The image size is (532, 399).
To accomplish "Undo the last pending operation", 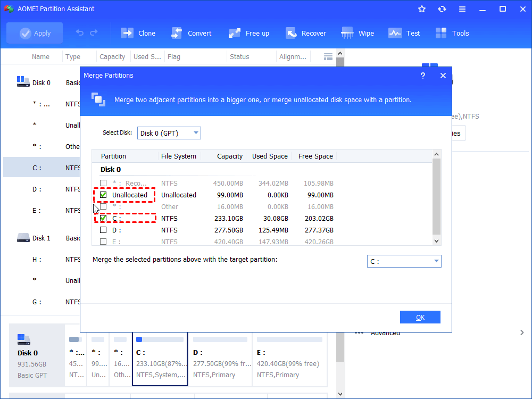I will pyautogui.click(x=80, y=33).
